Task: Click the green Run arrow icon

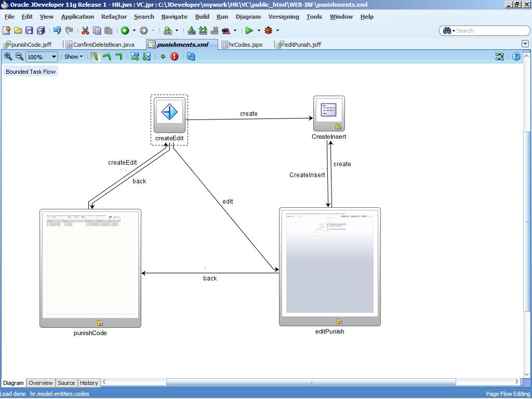Action: coord(249,31)
